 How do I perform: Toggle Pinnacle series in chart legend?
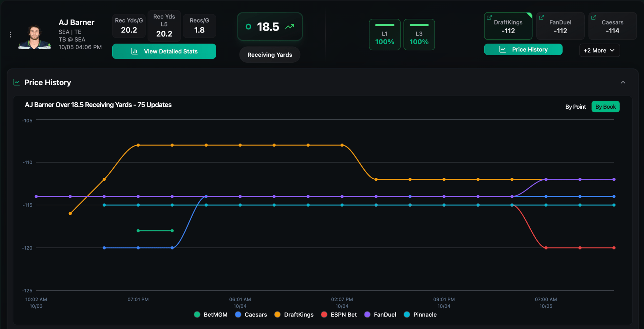coord(420,315)
